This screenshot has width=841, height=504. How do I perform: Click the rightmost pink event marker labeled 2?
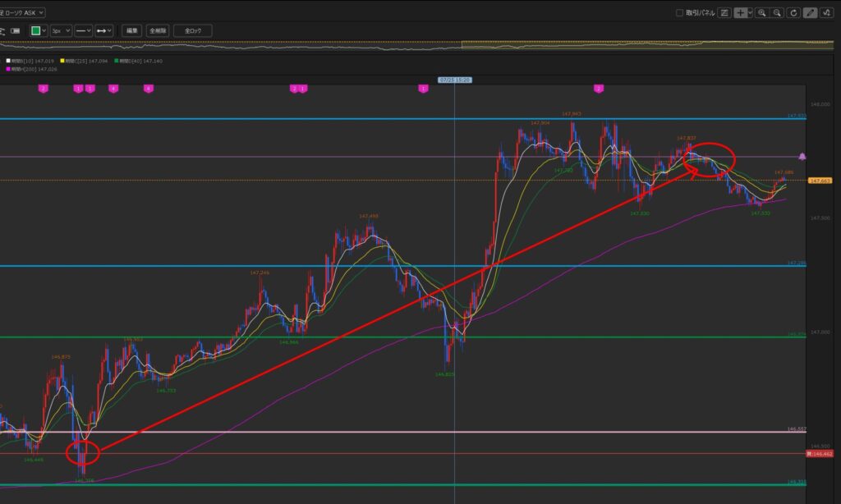coord(599,89)
